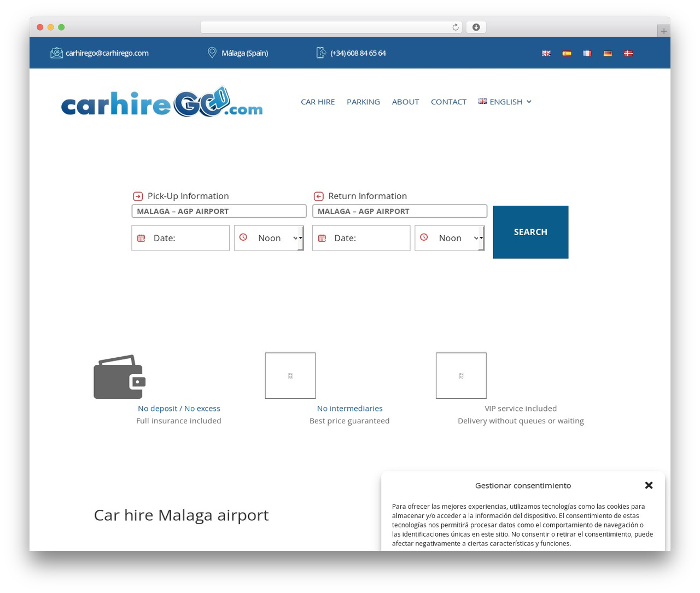The image size is (700, 593).
Task: Click the browser downloads icon
Action: coord(476,27)
